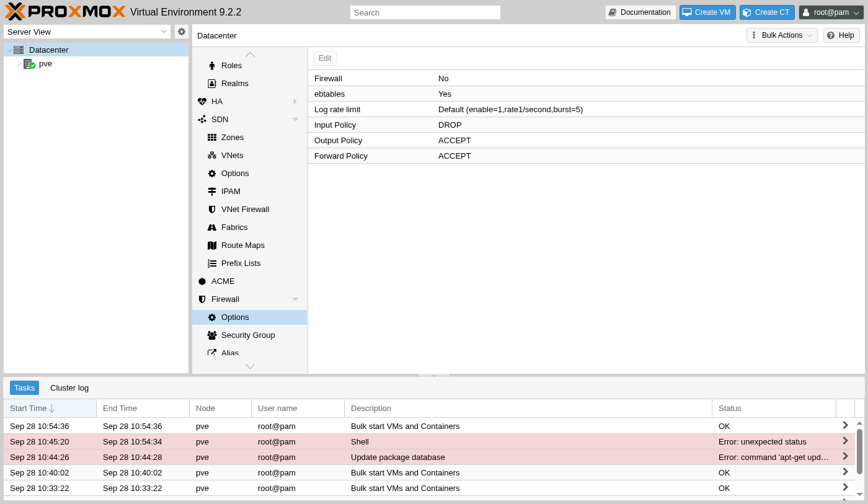Collapse the SDN submenu arrow
The width and height of the screenshot is (868, 504).
point(295,119)
